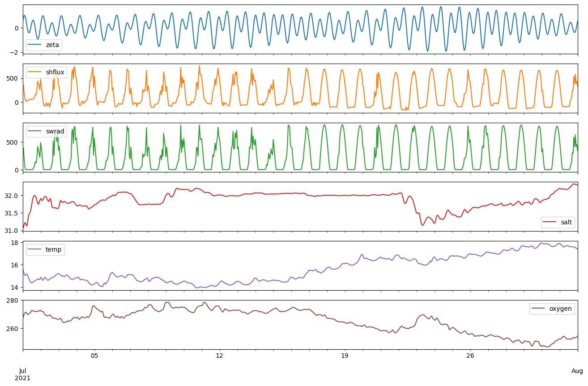This screenshot has width=588, height=386.
Task: Click the 31.0 tick on salt axis
Action: click(x=11, y=231)
